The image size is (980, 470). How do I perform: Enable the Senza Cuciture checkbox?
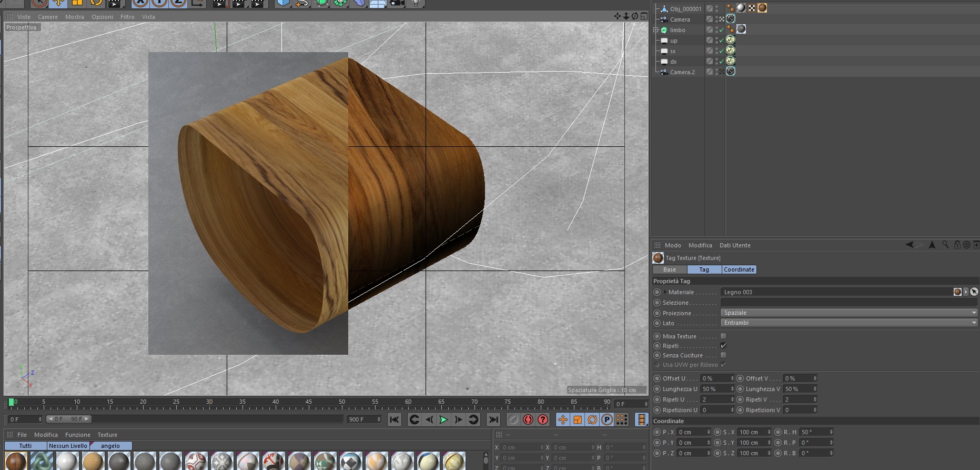[723, 355]
